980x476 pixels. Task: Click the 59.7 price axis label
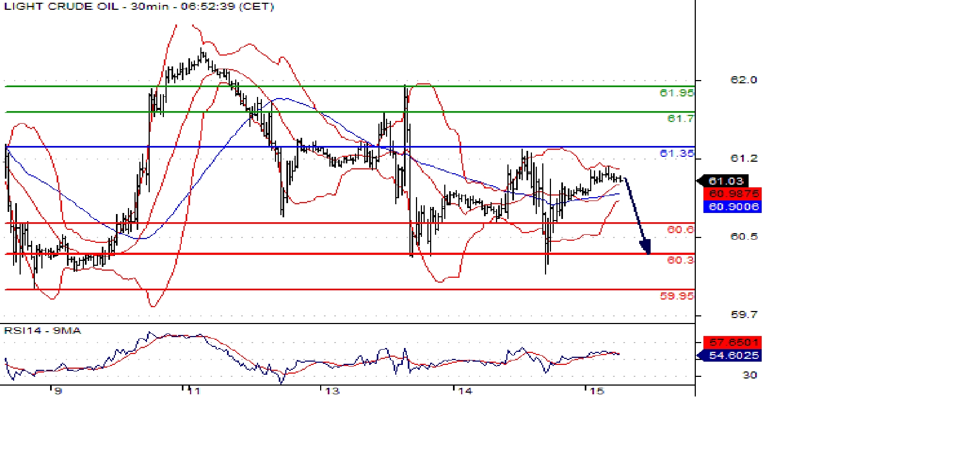[x=743, y=315]
